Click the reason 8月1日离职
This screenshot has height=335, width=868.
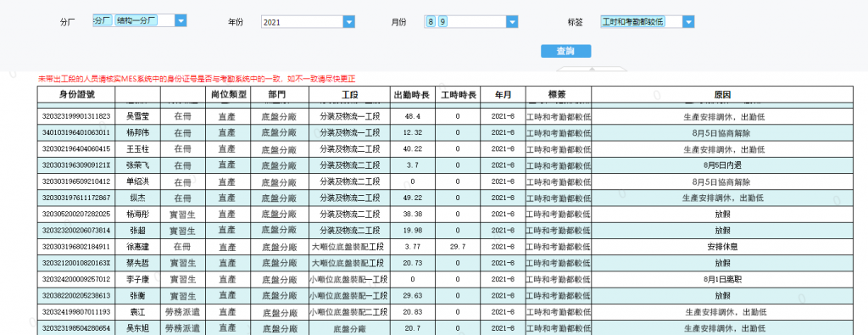coord(722,279)
